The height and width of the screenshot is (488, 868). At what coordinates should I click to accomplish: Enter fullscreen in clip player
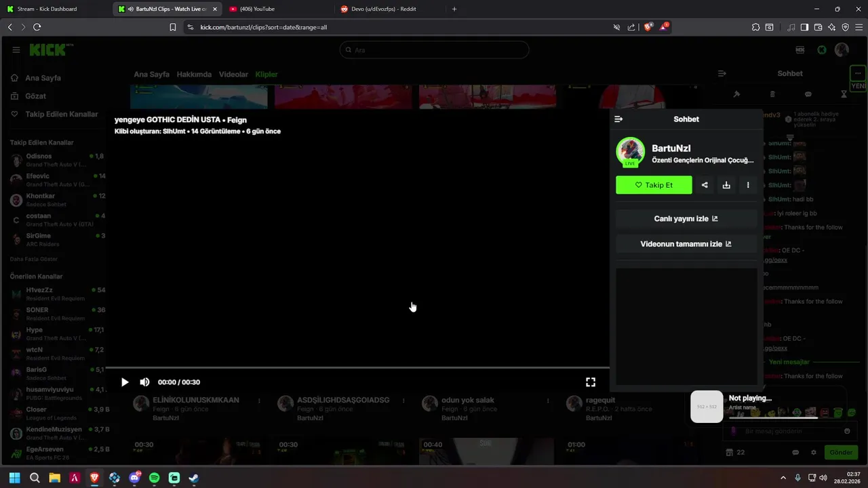pos(591,382)
